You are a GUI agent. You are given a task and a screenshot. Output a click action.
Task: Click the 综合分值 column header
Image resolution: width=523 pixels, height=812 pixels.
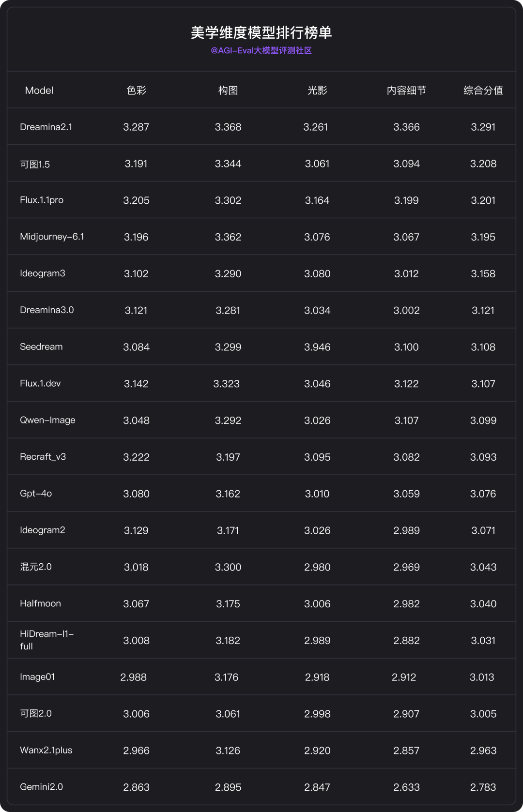click(x=483, y=90)
